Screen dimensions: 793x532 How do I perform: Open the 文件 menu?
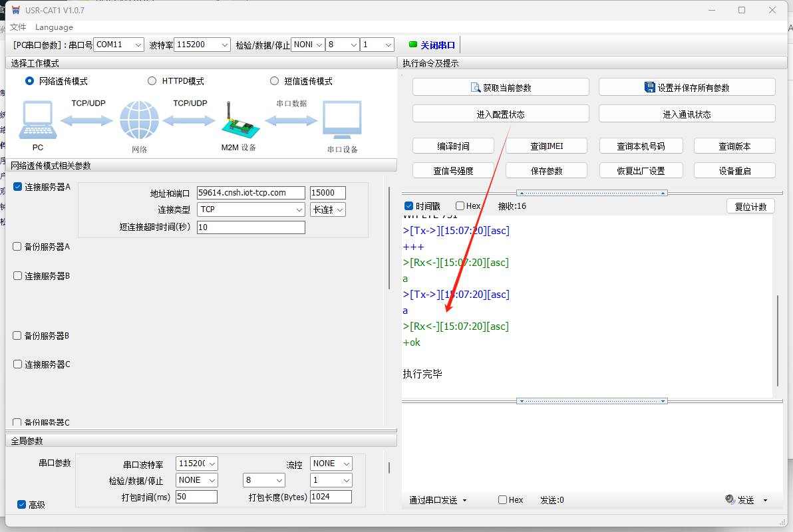18,27
